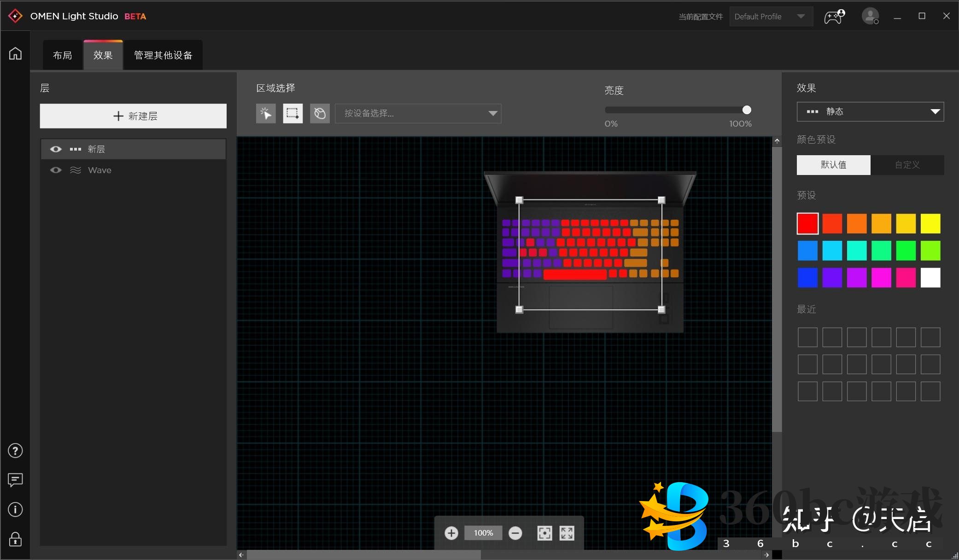Viewport: 959px width, 560px height.
Task: Pick the white preset color swatch
Action: coord(930,278)
